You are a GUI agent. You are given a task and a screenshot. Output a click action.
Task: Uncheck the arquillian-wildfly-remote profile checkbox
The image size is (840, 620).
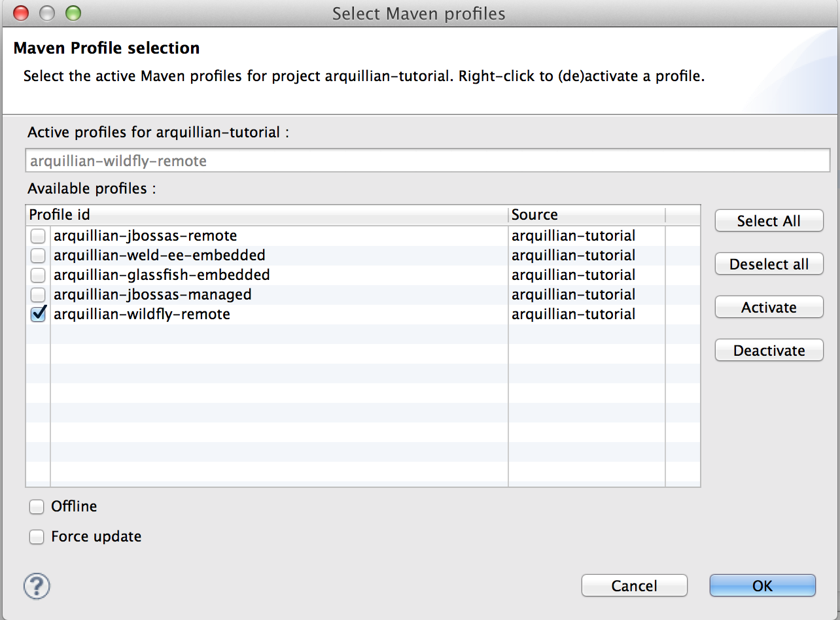pos(39,315)
